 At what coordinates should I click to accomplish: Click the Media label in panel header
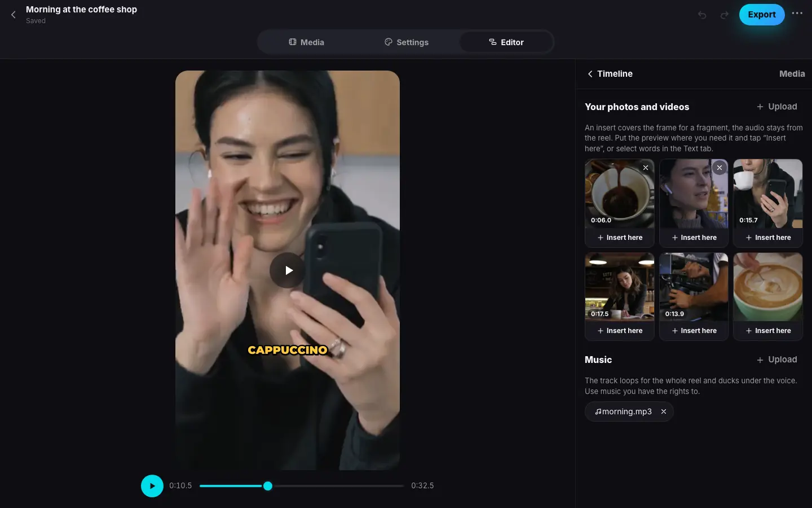point(792,74)
